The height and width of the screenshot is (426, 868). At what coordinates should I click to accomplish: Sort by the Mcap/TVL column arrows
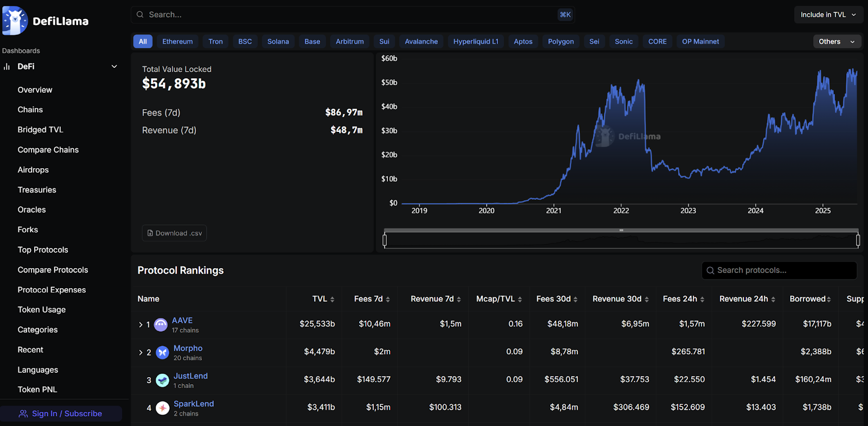(x=520, y=300)
